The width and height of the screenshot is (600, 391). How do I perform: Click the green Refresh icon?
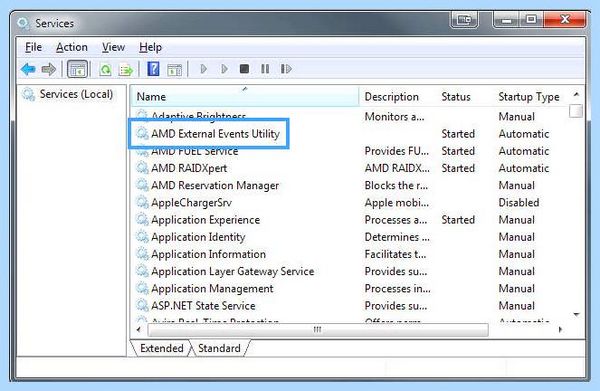pos(105,70)
